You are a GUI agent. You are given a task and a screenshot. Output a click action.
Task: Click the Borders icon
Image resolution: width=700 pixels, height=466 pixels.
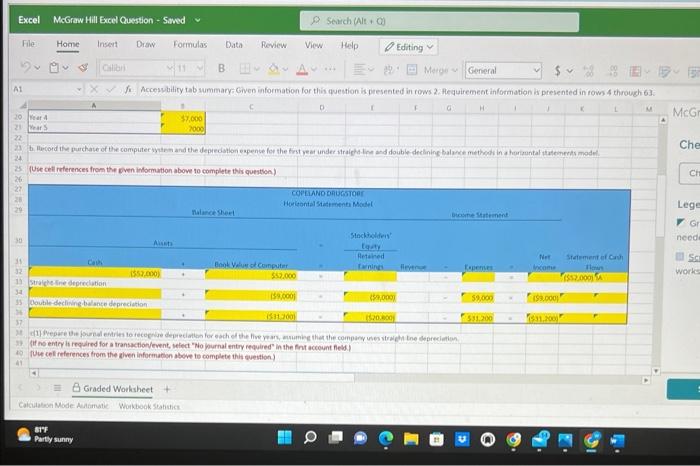click(x=245, y=69)
